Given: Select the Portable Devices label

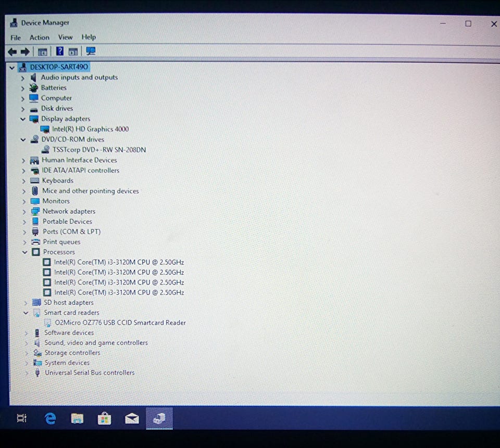Looking at the screenshot, I should (67, 222).
